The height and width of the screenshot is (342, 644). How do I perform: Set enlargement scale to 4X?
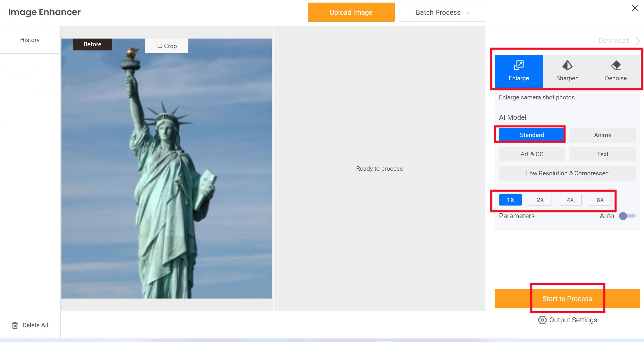click(570, 200)
